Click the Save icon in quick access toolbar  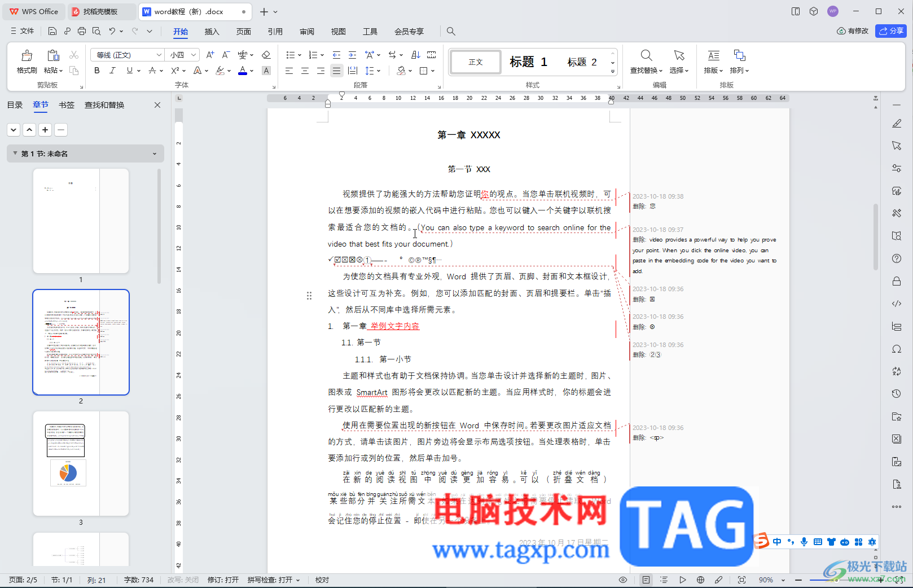(x=52, y=31)
